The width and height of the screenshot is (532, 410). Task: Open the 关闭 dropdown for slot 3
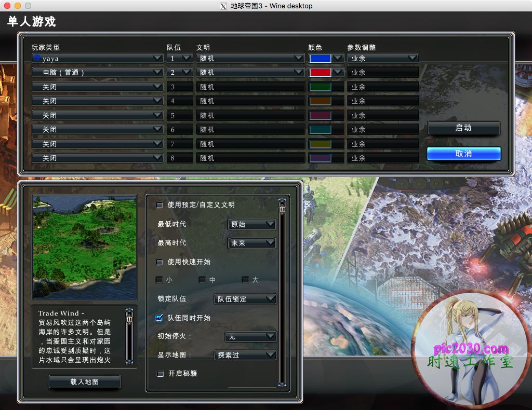(97, 87)
